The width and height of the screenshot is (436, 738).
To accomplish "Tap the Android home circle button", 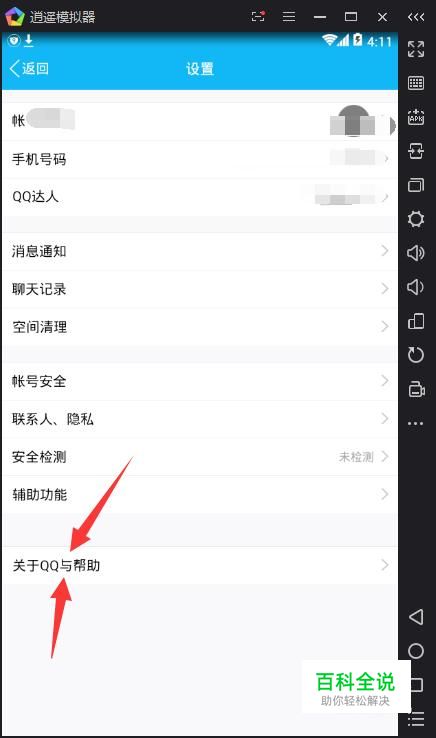I will click(x=416, y=651).
